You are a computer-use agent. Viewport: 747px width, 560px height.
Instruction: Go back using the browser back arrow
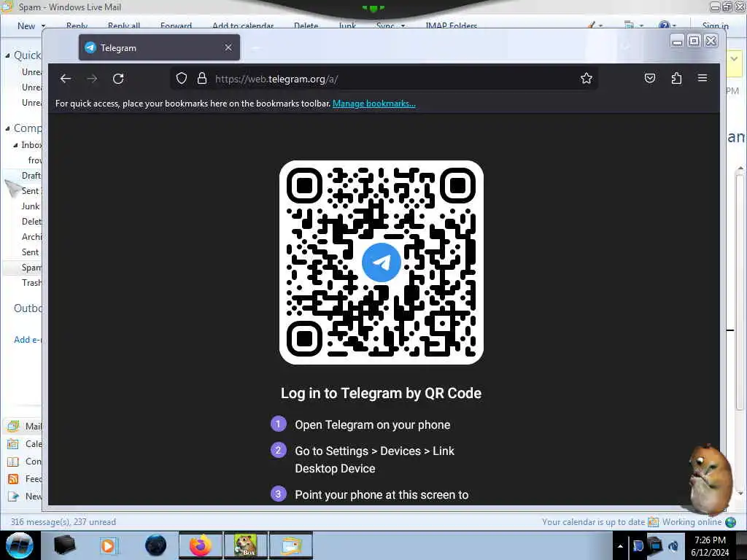click(66, 79)
